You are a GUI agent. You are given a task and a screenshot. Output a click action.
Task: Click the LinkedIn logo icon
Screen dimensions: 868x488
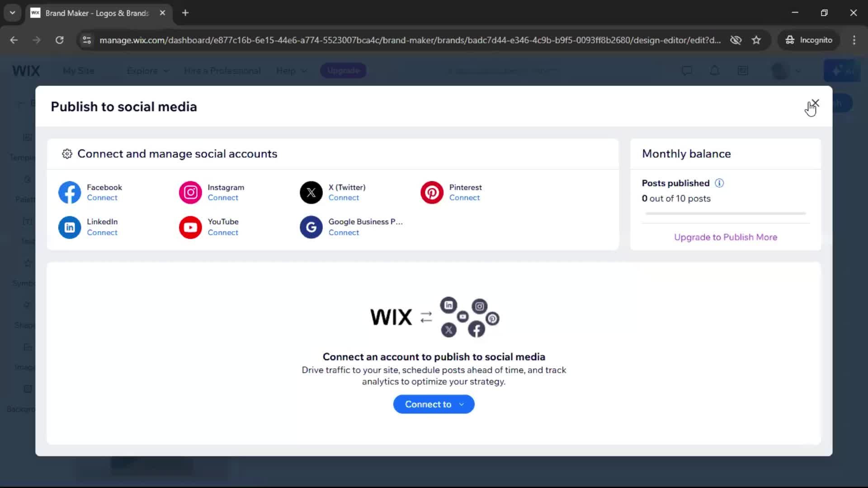click(70, 227)
